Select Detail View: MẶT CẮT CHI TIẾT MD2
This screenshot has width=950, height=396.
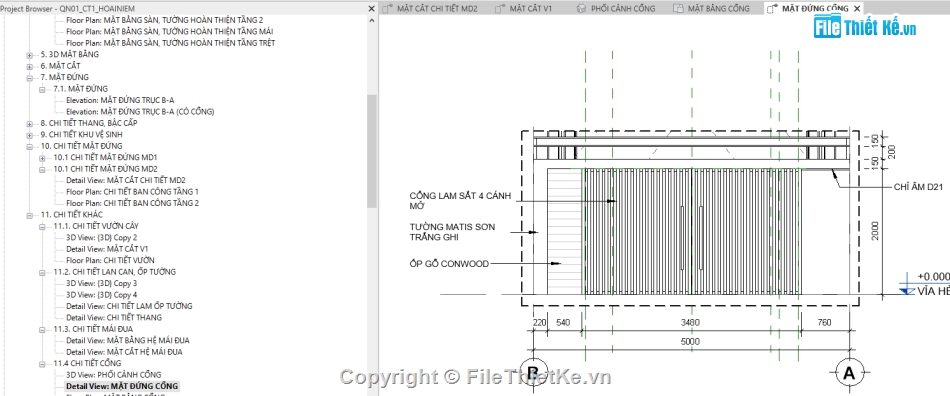pos(125,180)
